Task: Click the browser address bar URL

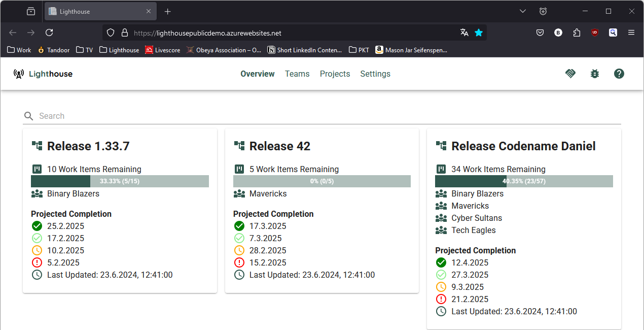Action: (207, 32)
